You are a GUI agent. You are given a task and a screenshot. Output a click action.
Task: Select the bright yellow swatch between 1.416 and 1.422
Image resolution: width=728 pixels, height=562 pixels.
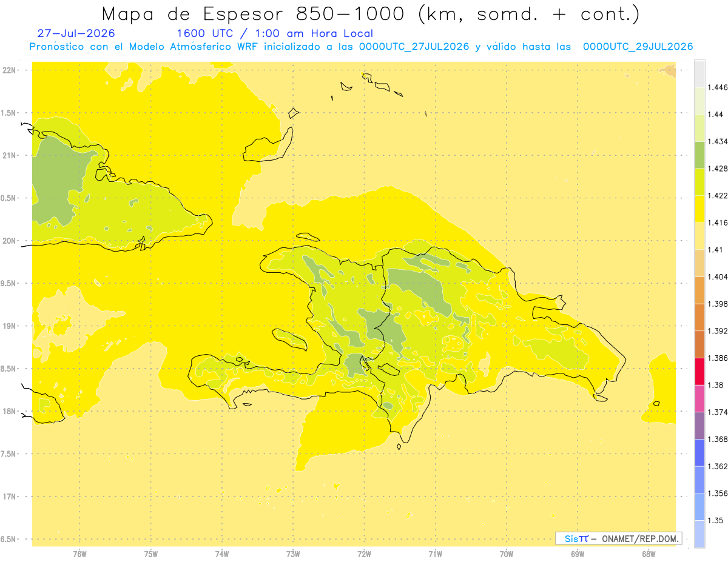699,209
